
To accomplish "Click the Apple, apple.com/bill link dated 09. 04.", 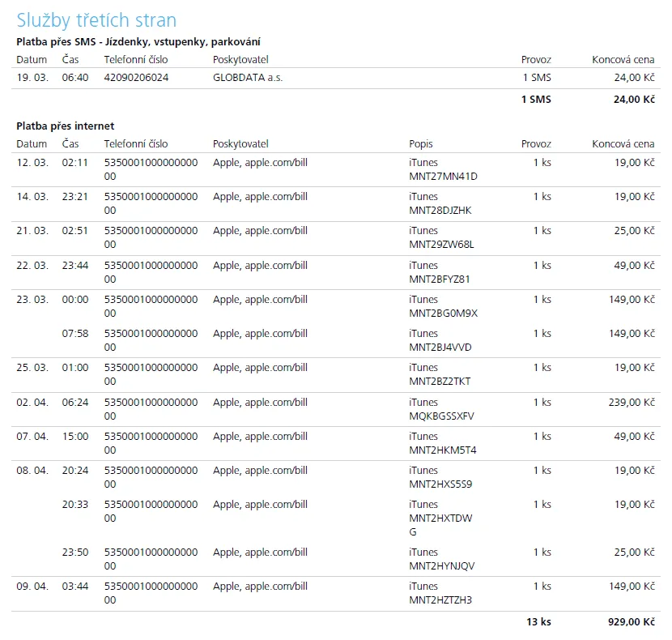I will 260,586.
